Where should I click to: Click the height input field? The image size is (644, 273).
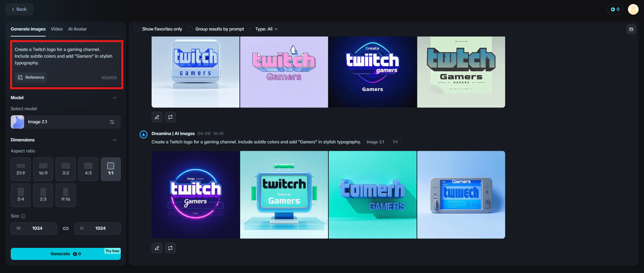[98, 228]
